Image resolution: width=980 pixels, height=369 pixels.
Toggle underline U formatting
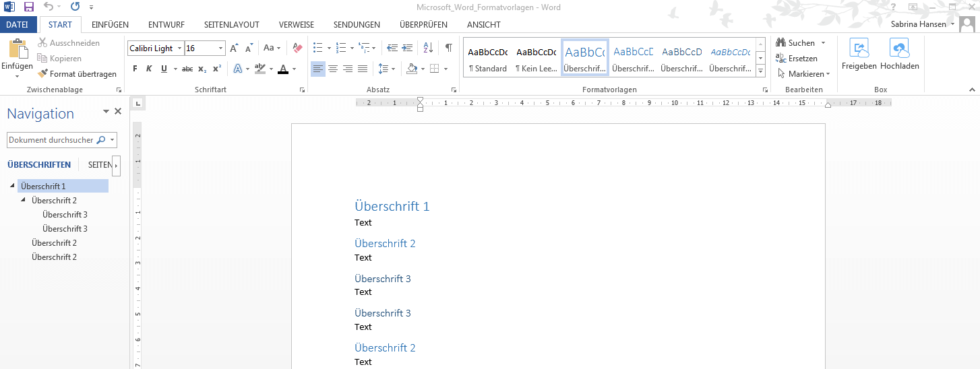164,69
